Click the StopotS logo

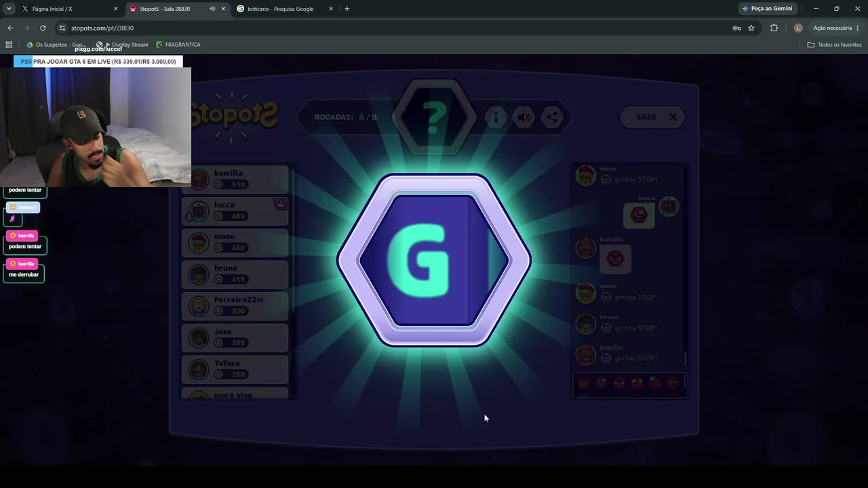pos(235,117)
